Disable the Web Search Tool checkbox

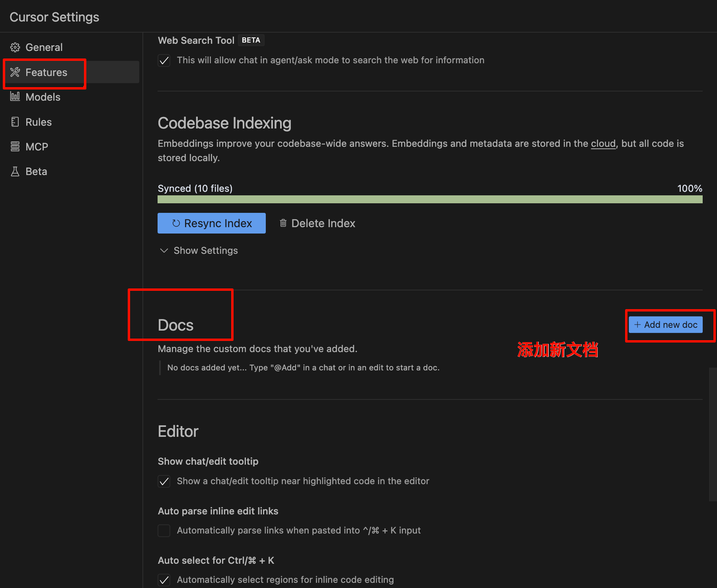click(164, 60)
